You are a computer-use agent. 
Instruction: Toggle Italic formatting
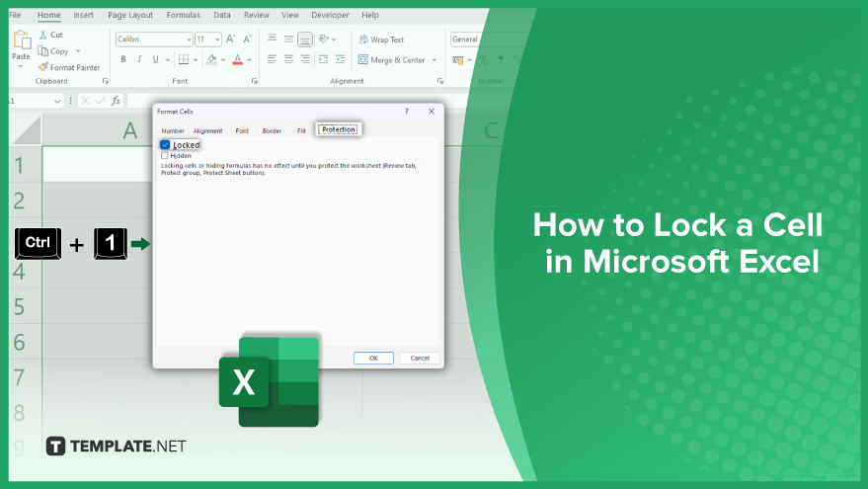click(139, 59)
